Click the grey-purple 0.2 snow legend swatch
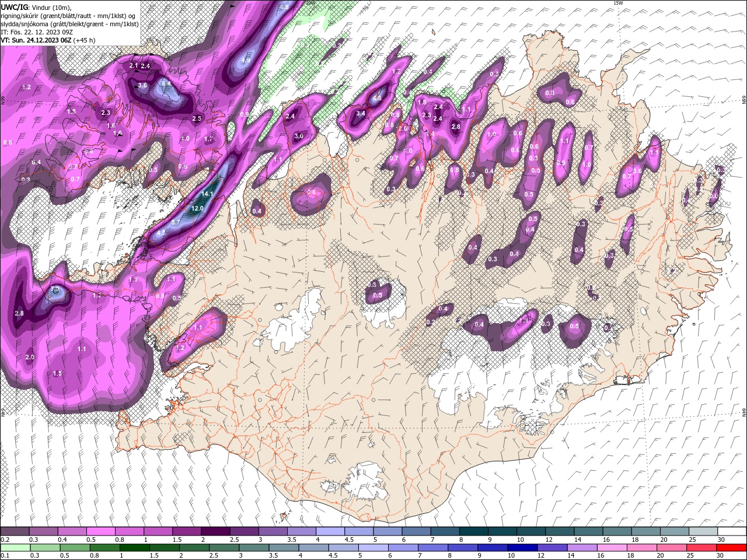 15,531
